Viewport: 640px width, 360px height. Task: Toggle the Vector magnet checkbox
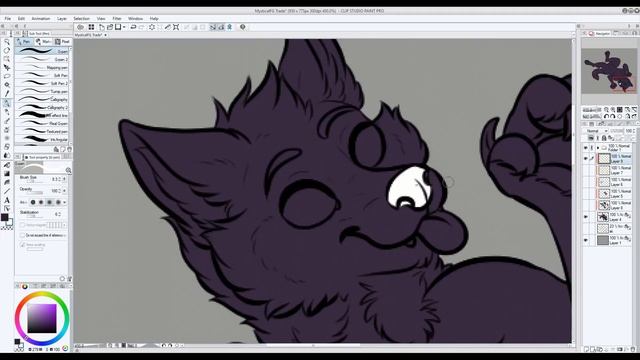pyautogui.click(x=22, y=225)
